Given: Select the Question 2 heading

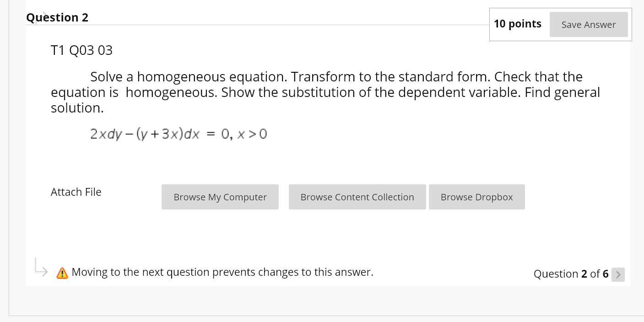Looking at the screenshot, I should [x=57, y=17].
